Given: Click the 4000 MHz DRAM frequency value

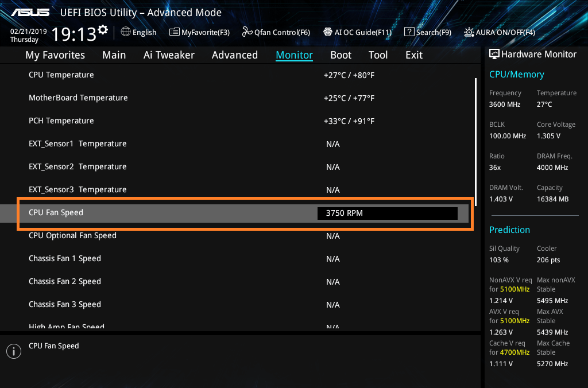Looking at the screenshot, I should click(552, 168).
